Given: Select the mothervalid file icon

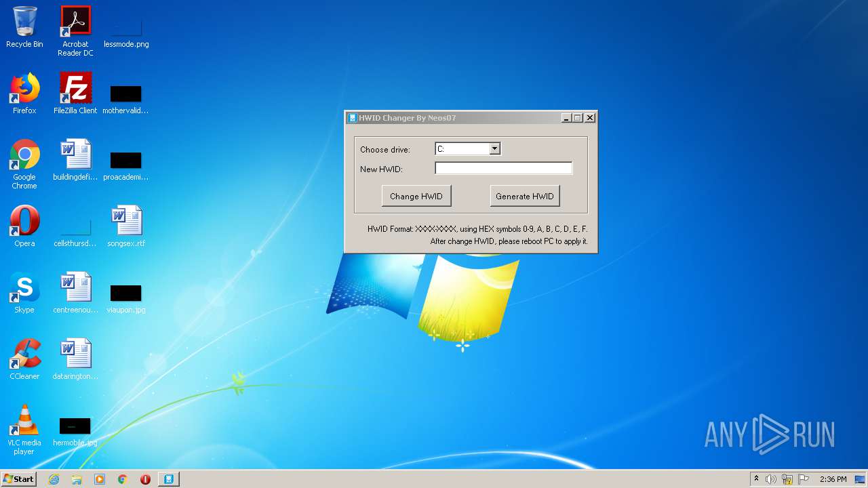Looking at the screenshot, I should click(x=126, y=98).
